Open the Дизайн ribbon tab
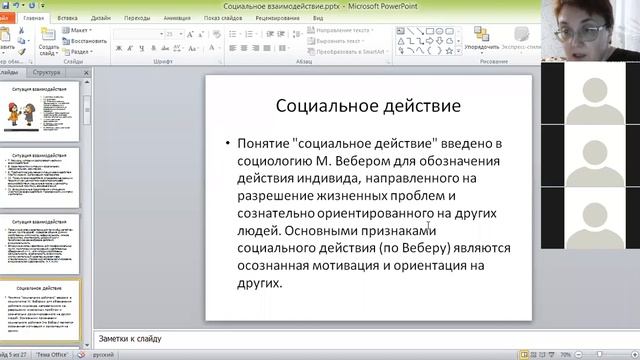Screen dimensions: 640x360 pyautogui.click(x=101, y=18)
